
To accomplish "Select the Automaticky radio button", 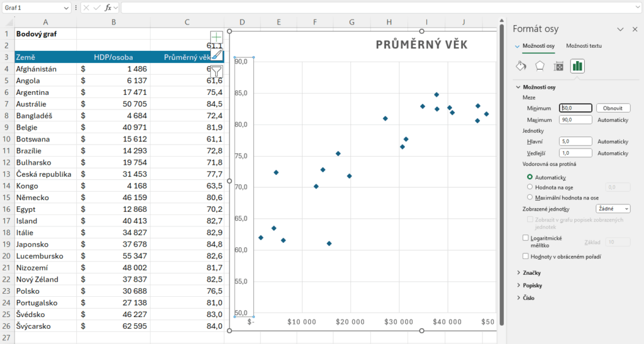I will tap(530, 177).
